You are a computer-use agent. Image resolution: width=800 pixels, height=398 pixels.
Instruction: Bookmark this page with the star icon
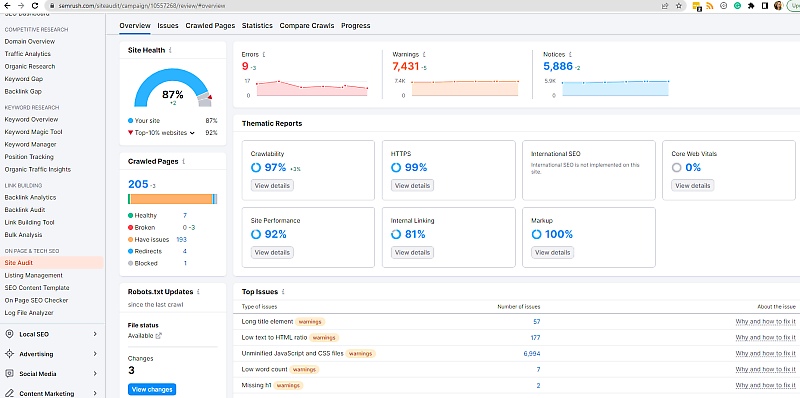tap(679, 6)
